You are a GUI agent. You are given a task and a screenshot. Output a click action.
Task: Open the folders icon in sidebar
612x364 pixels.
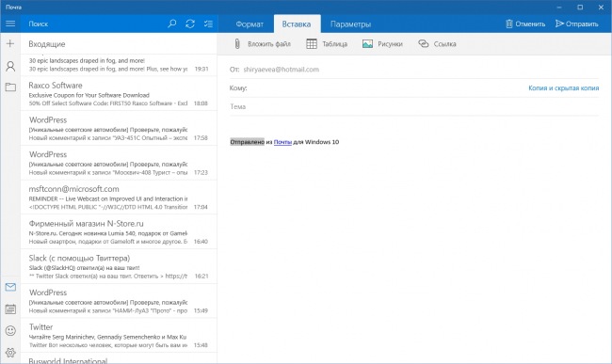[10, 87]
